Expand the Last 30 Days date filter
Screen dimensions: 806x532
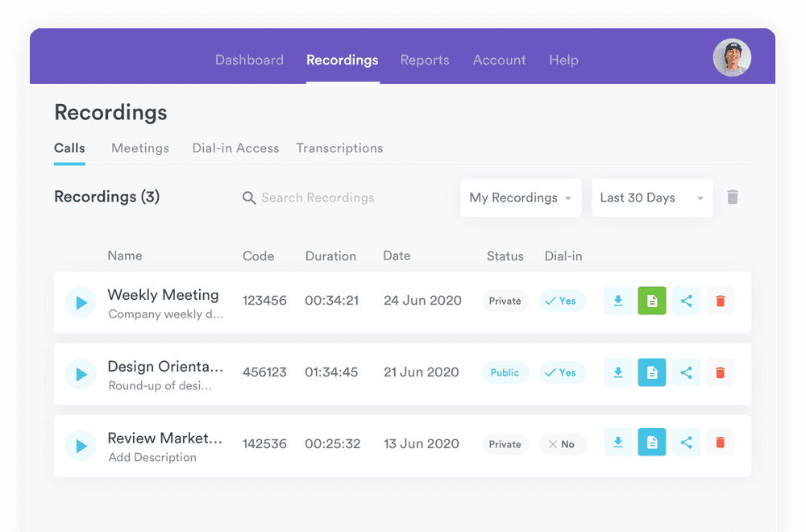652,198
